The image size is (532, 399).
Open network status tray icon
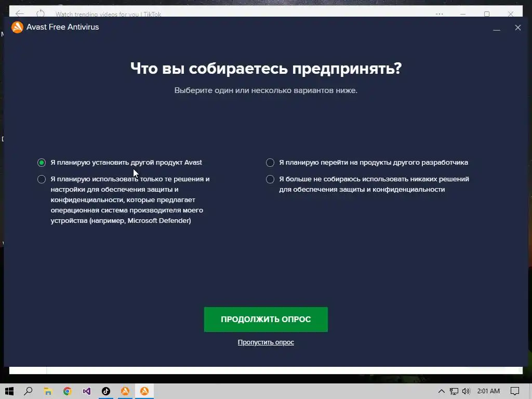[454, 391]
